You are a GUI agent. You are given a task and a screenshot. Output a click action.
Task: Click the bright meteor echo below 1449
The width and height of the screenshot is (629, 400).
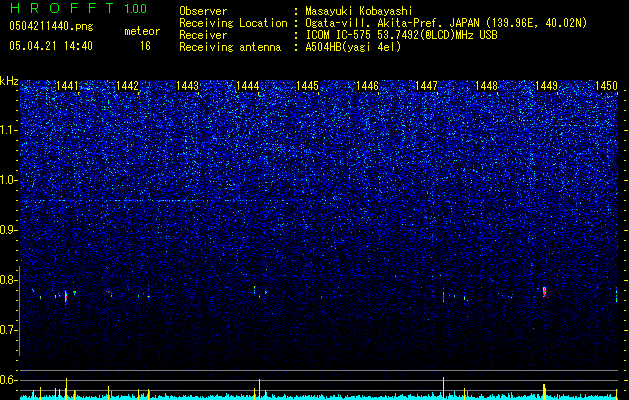(x=544, y=291)
